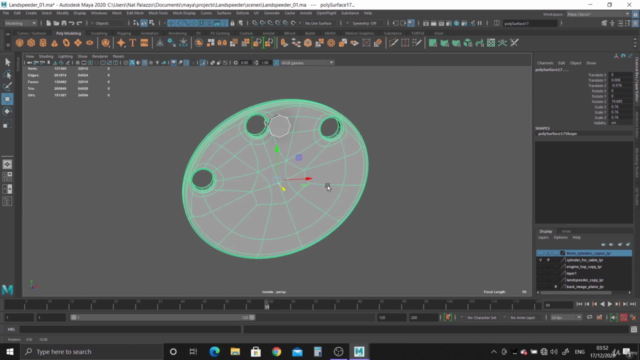Open the Workspace Maya Classic dropdown

(597, 14)
